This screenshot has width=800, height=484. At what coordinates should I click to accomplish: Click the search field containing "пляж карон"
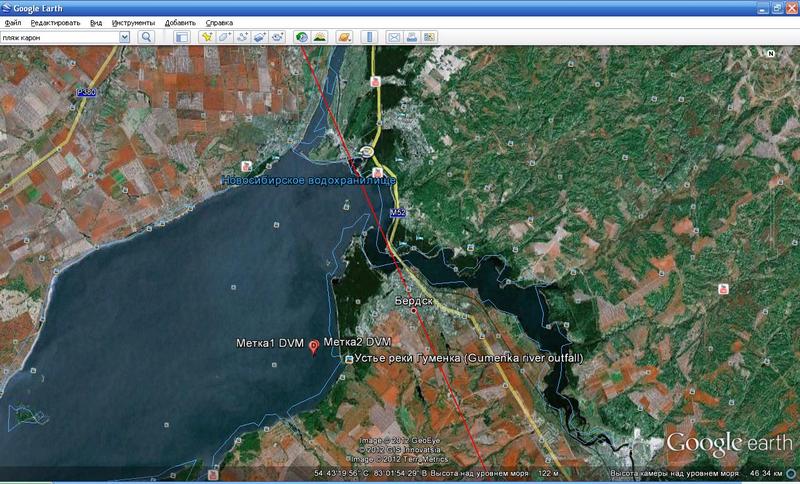point(59,37)
